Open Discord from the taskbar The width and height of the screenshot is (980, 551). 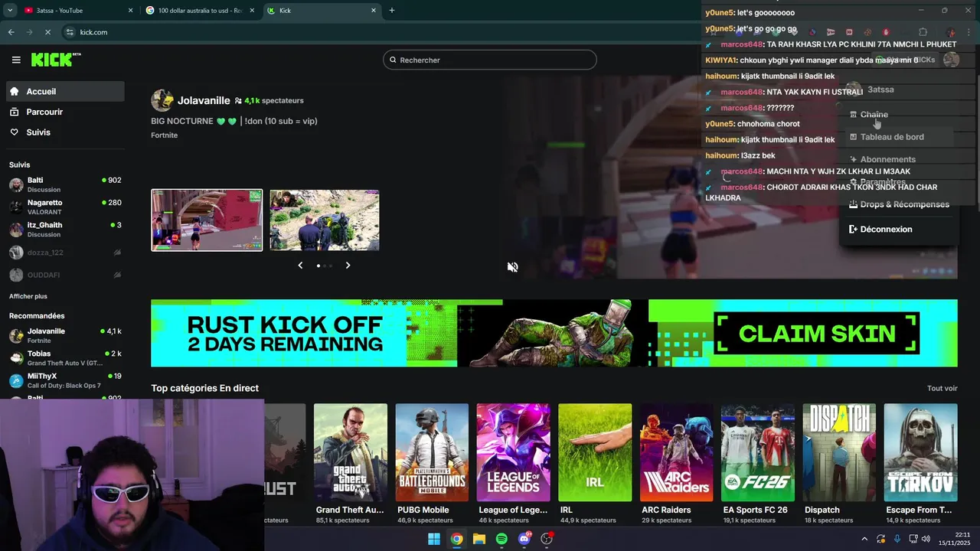524,539
